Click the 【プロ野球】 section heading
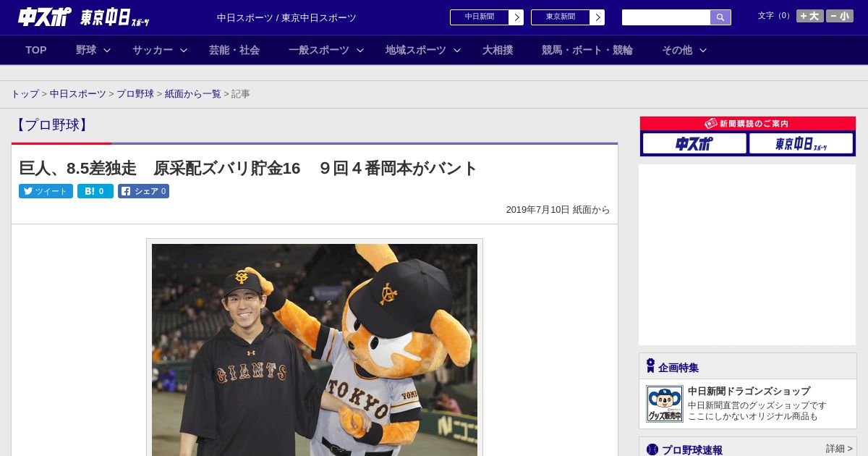 (x=51, y=124)
